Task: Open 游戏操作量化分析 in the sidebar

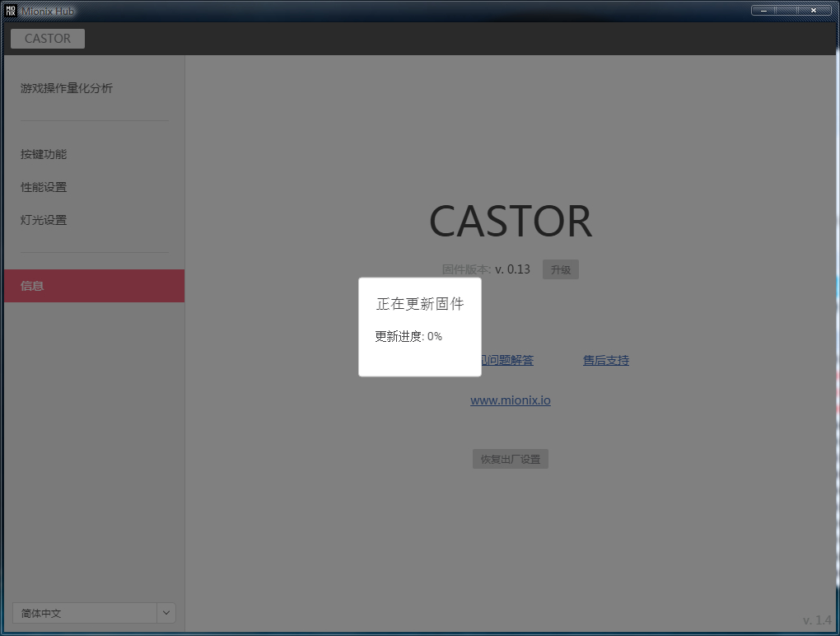Action: coord(67,88)
